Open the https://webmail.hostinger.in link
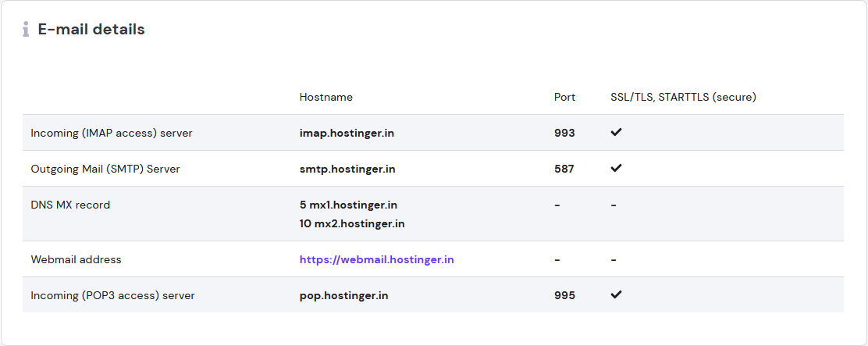Image resolution: width=868 pixels, height=346 pixels. click(376, 259)
